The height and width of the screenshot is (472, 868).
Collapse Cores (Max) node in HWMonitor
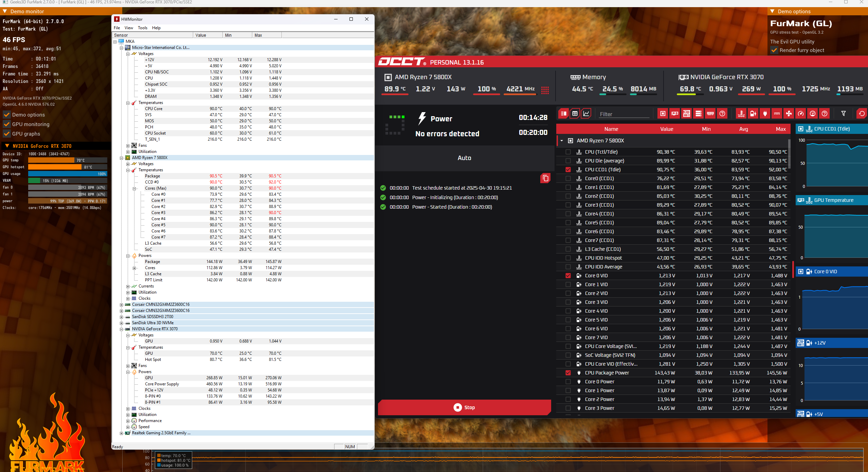(134, 188)
